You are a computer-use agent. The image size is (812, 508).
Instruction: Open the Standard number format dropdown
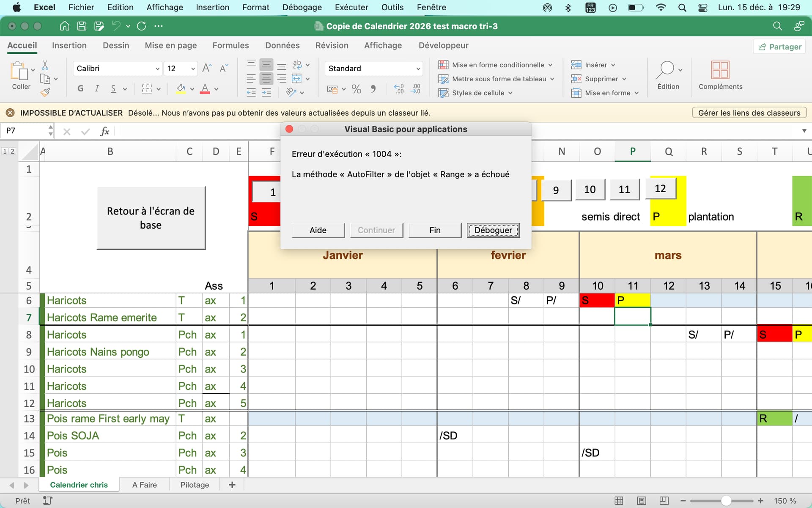(x=418, y=69)
